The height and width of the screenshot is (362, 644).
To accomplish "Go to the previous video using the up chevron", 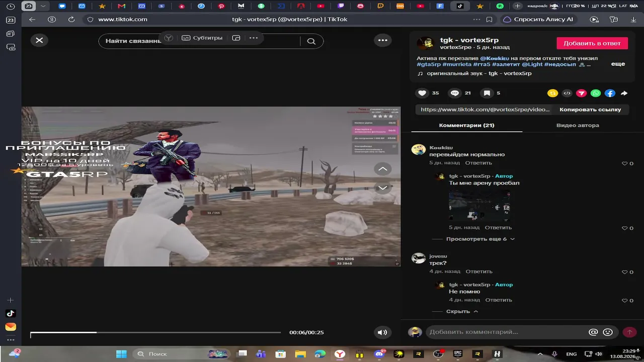I will [383, 169].
